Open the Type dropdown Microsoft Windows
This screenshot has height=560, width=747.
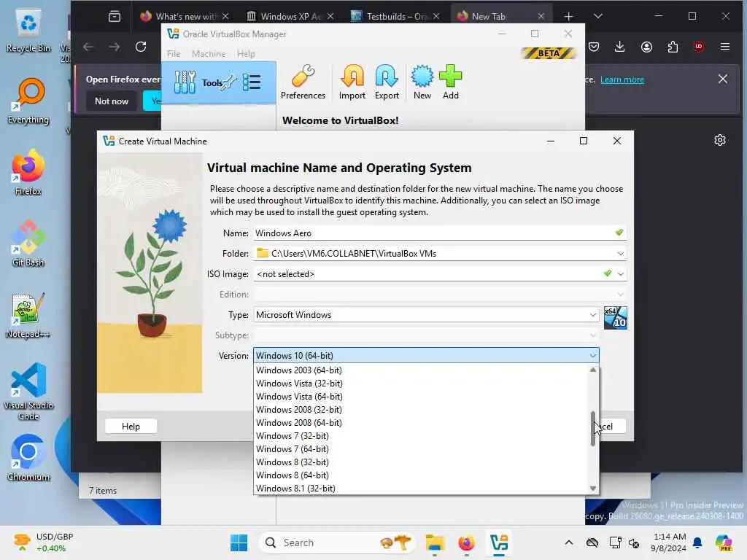(426, 315)
